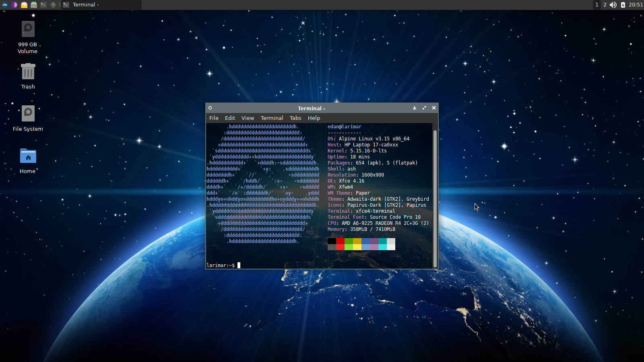Open the Tabs menu
Screen dimensions: 644x362
pos(295,118)
